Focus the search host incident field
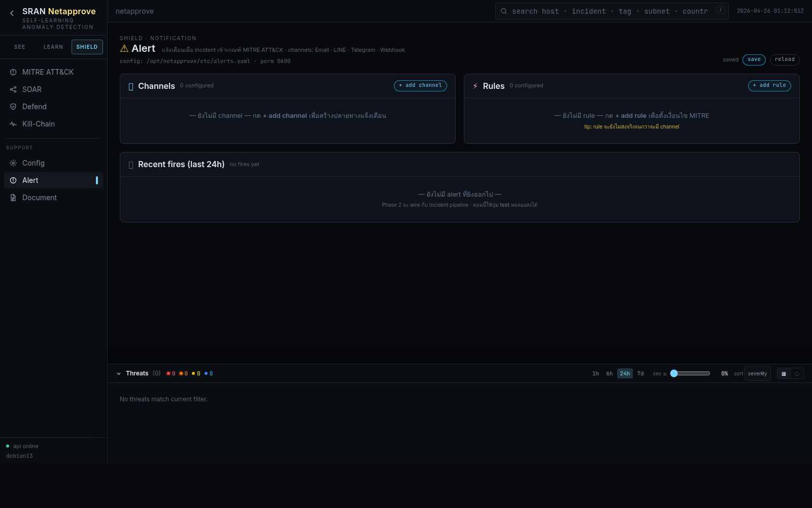The width and height of the screenshot is (812, 508). tap(609, 11)
